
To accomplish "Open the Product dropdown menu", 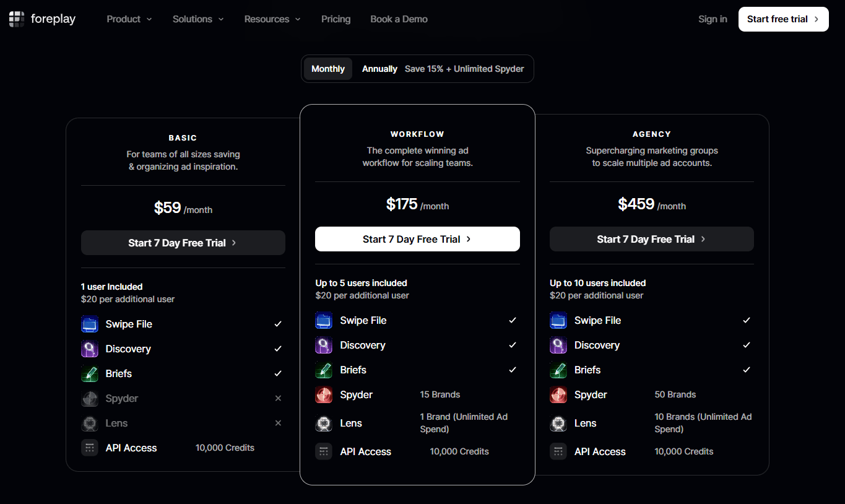I will (x=129, y=19).
